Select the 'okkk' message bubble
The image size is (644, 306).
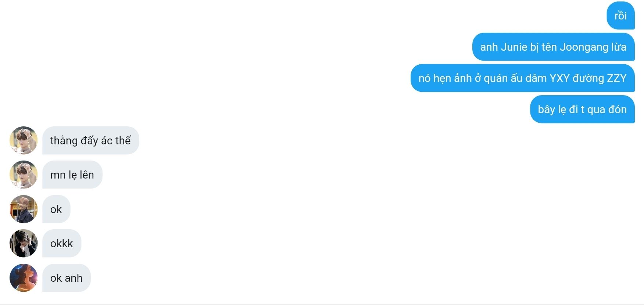[x=62, y=243]
